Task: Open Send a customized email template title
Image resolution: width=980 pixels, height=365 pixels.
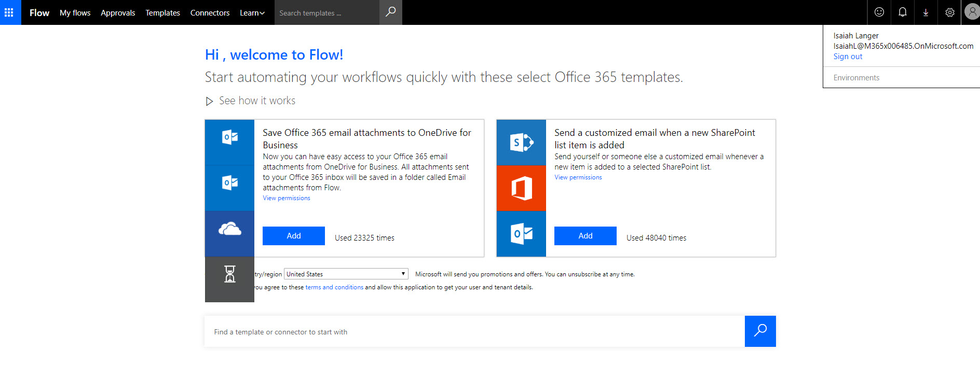Action: pyautogui.click(x=655, y=139)
